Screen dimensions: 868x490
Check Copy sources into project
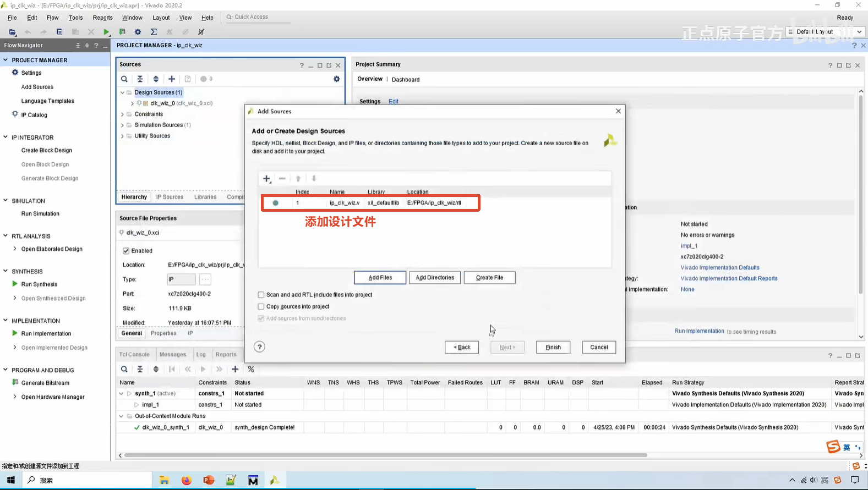(x=261, y=306)
